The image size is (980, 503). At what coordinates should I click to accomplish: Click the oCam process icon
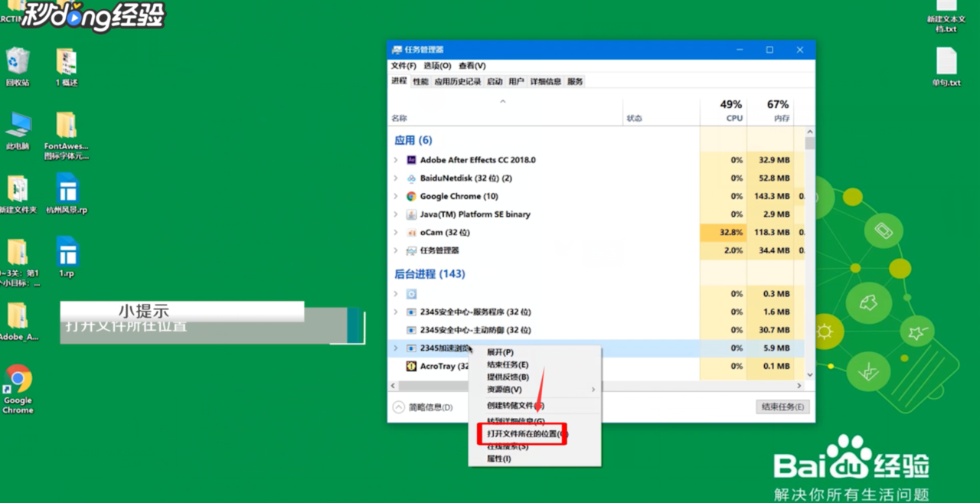pos(411,233)
